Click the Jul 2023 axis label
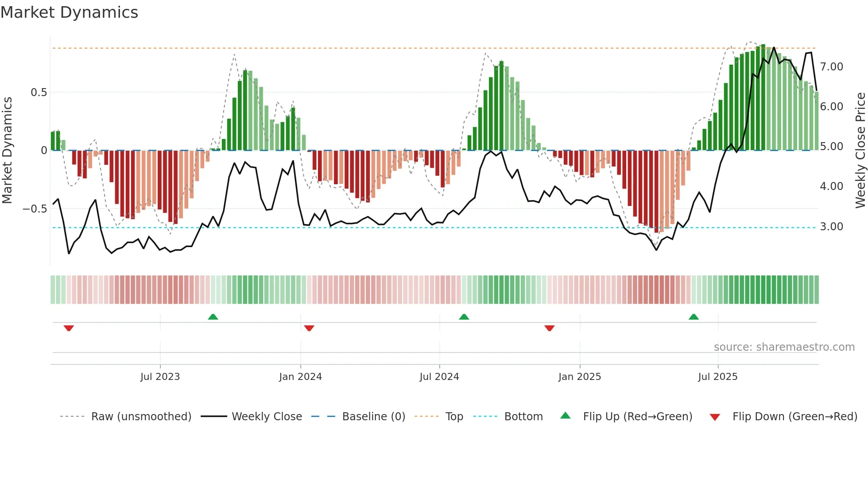This screenshot has height=488, width=868. pyautogui.click(x=160, y=377)
